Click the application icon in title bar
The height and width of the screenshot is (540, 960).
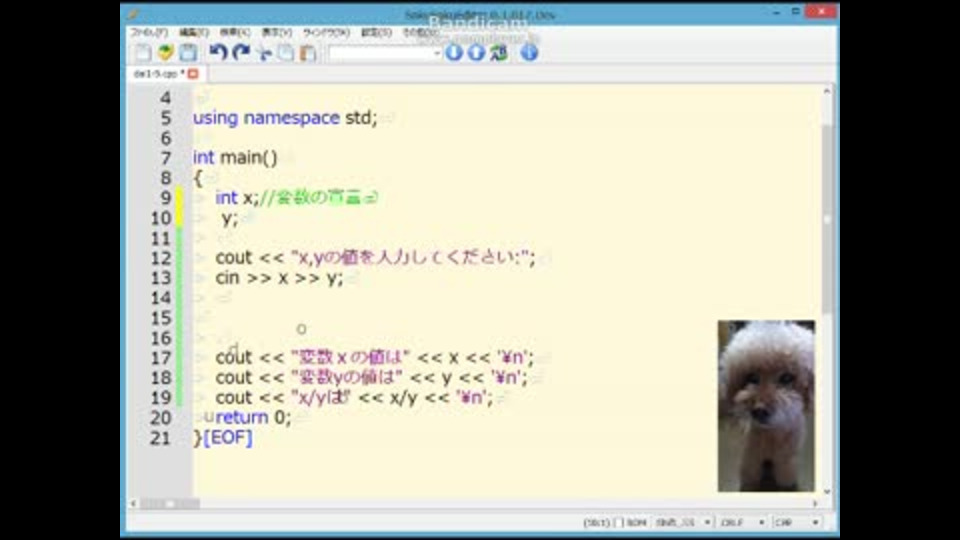click(133, 13)
